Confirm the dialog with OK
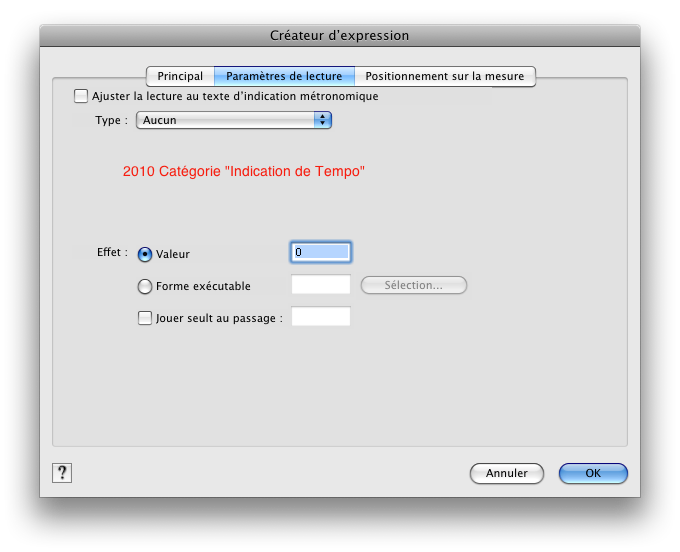680x552 pixels. coord(593,473)
